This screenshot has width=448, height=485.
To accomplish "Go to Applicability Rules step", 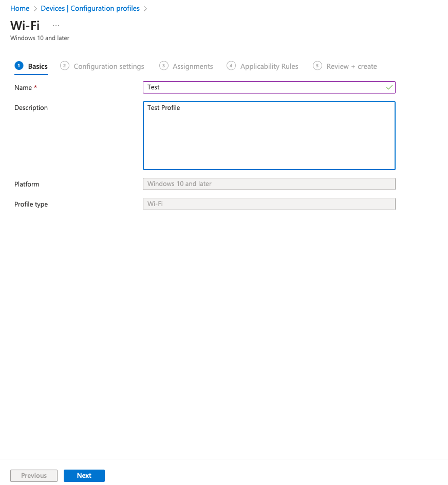I will [x=263, y=66].
